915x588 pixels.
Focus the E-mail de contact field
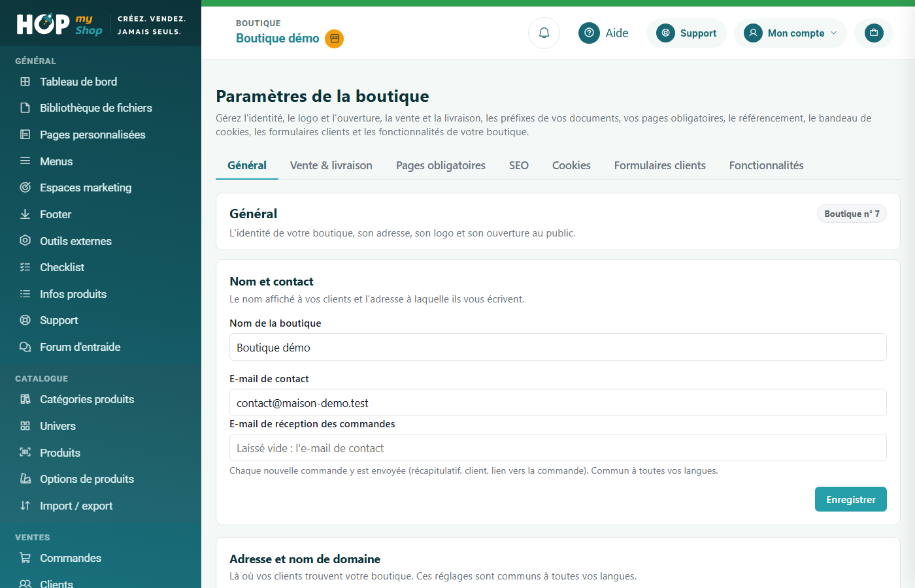click(558, 402)
